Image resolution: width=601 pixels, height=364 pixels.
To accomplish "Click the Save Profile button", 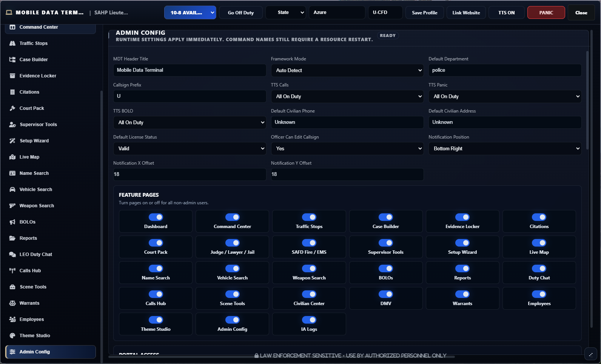I will pyautogui.click(x=425, y=12).
